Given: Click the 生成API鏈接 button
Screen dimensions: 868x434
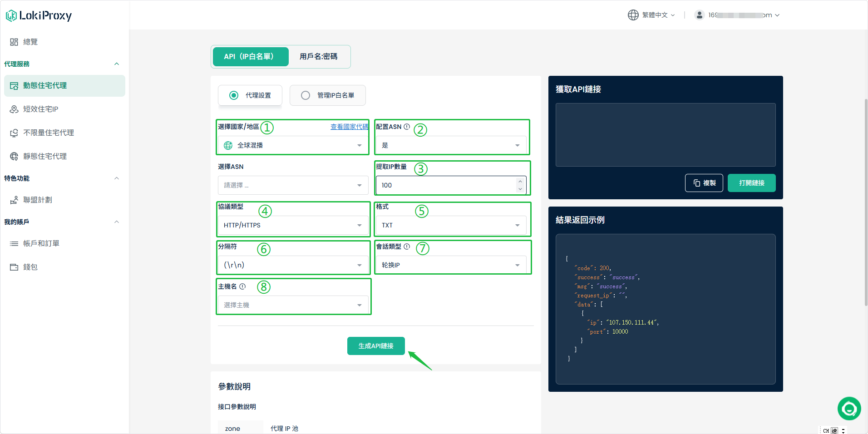Looking at the screenshot, I should click(376, 346).
